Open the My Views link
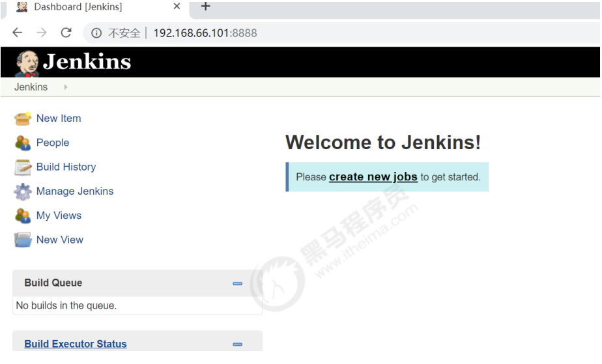Screen dimensions: 602x364 pyautogui.click(x=59, y=216)
